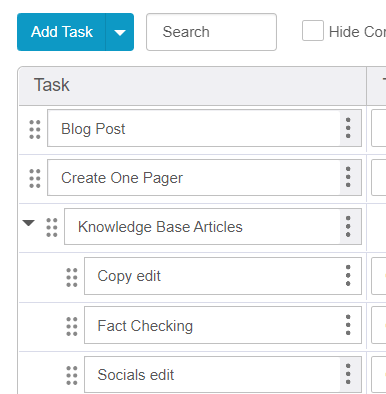
Task: Click the Search input field
Action: pyautogui.click(x=211, y=32)
